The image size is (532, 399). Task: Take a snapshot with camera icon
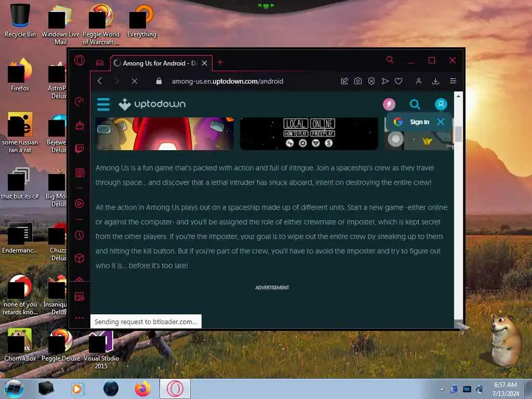(x=358, y=81)
